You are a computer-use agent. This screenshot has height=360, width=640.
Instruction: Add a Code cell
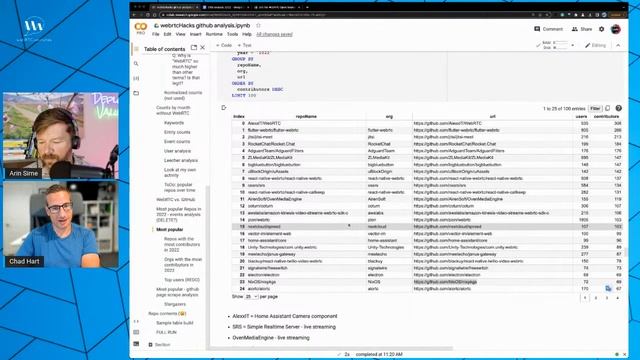[x=224, y=45]
